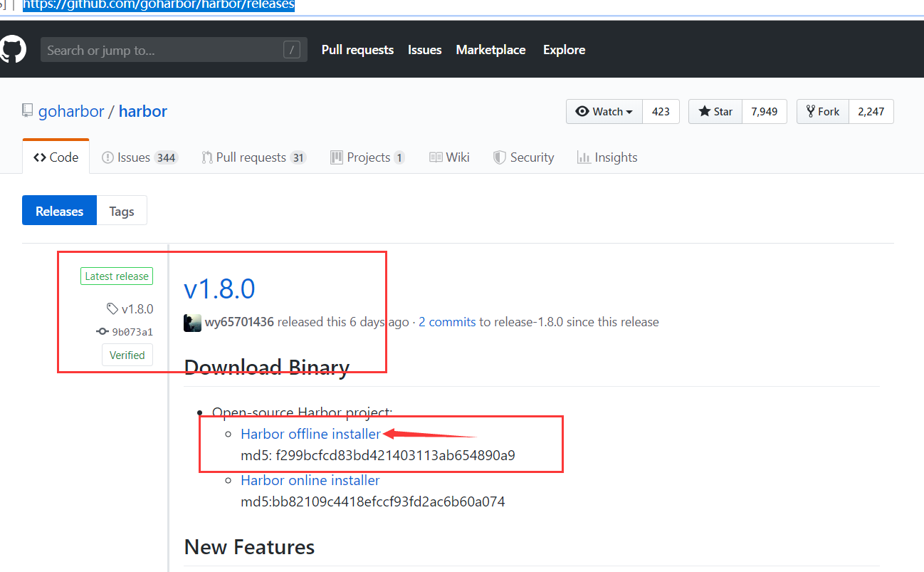This screenshot has width=924, height=572.
Task: View the 423 watchers count
Action: point(661,112)
